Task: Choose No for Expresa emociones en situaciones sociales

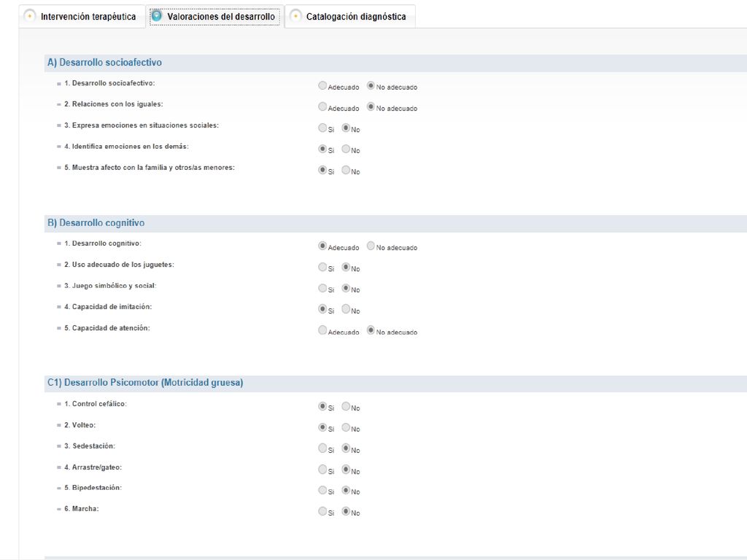Action: (x=346, y=128)
